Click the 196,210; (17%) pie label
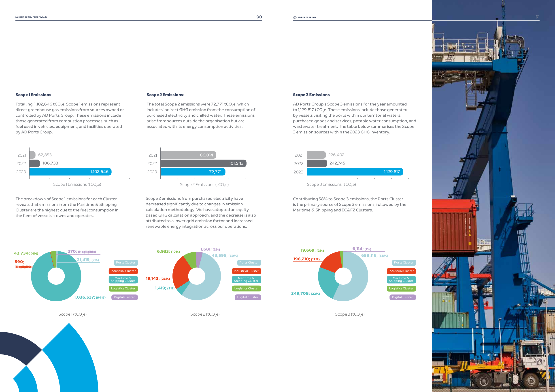Viewport: 555px width, 392px height. point(306,259)
